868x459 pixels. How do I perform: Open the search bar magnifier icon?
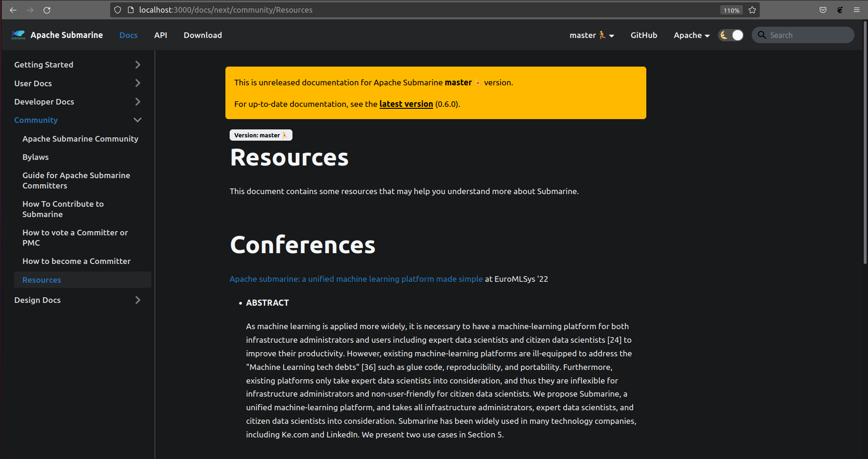762,35
